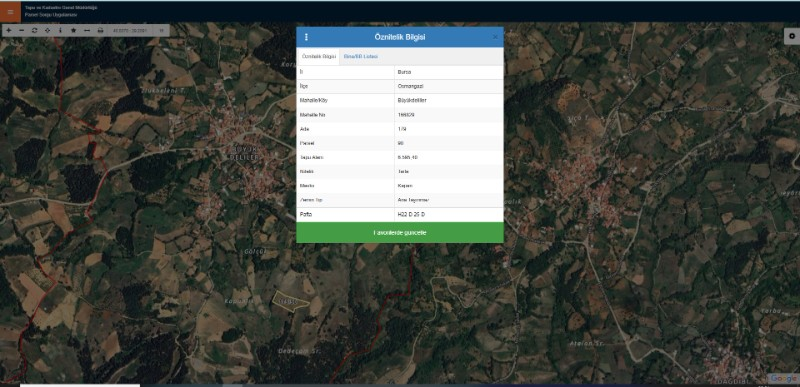The width and height of the screenshot is (800, 387).
Task: Click the Google logo link
Action: (x=783, y=378)
